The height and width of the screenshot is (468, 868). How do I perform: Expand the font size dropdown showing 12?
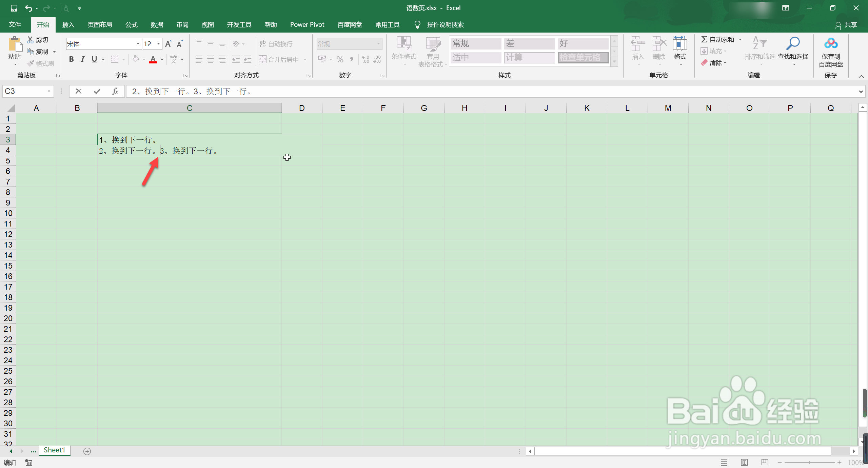(158, 44)
